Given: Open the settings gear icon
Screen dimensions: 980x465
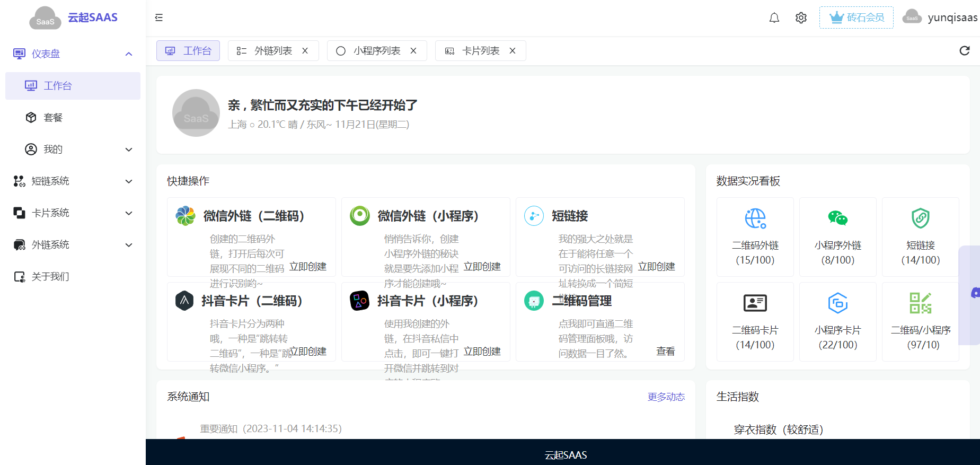Looking at the screenshot, I should 801,17.
